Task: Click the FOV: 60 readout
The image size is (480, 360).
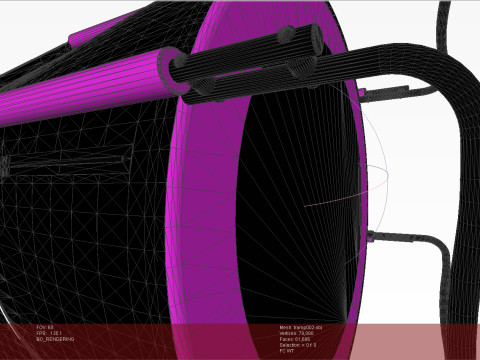Action: point(45,327)
